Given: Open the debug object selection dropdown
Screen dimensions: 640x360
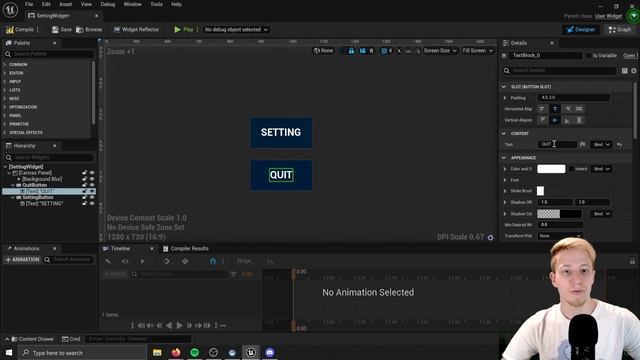Looking at the screenshot, I should (x=236, y=29).
